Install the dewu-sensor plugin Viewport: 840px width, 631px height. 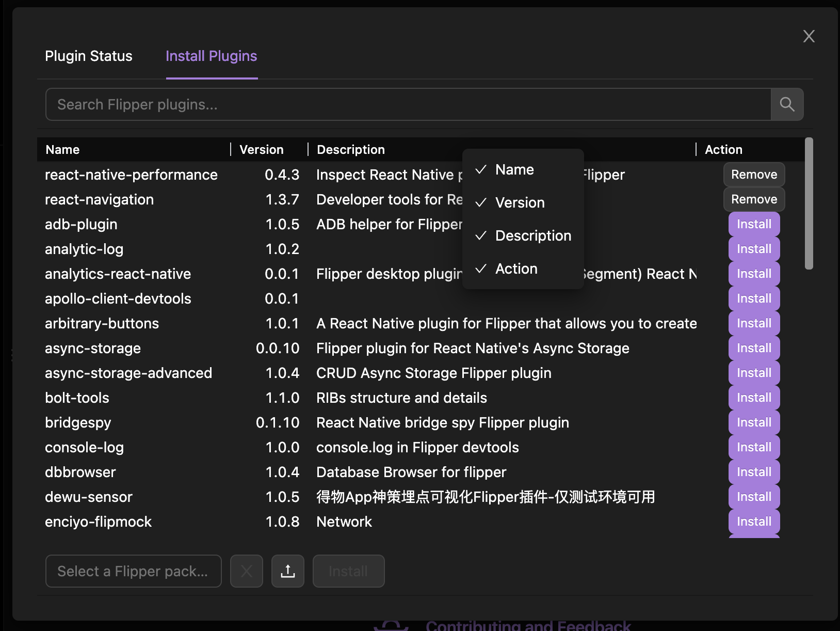tap(754, 497)
